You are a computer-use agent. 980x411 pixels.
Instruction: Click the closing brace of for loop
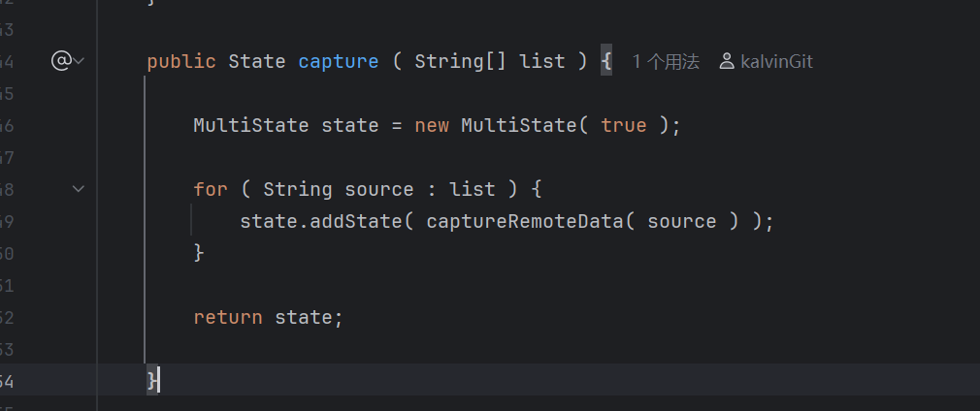point(199,253)
